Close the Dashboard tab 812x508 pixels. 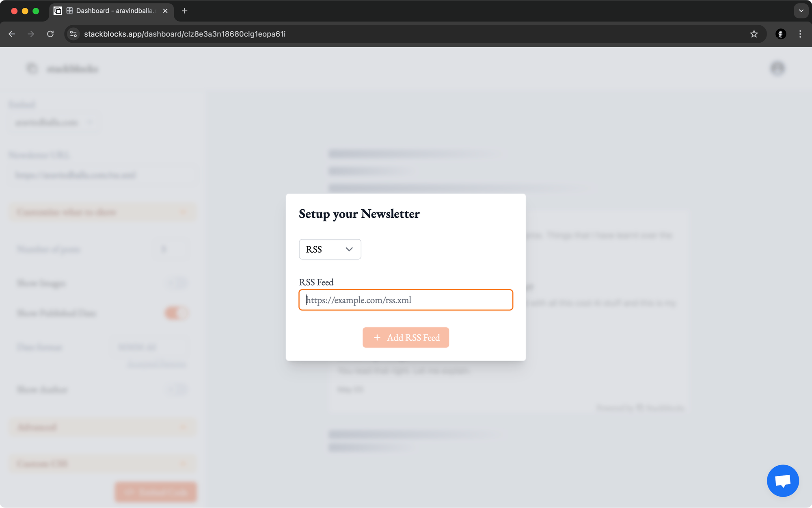tap(165, 11)
